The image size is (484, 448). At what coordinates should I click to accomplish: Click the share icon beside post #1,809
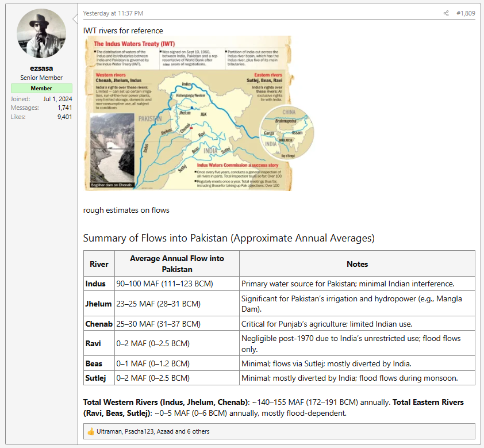click(x=445, y=13)
